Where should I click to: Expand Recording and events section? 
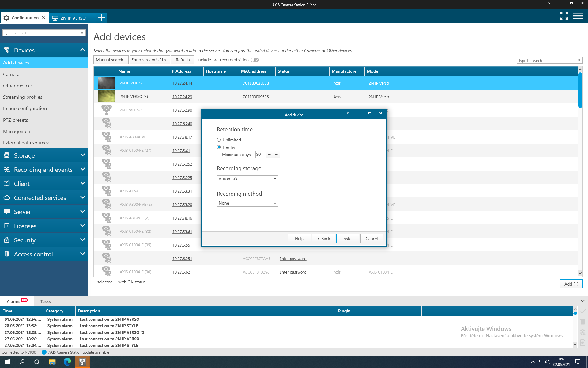pyautogui.click(x=82, y=169)
